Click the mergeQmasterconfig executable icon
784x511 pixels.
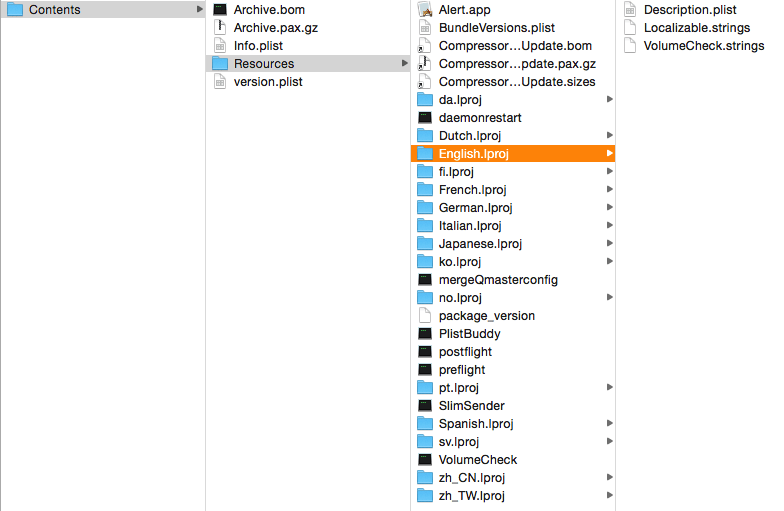tap(425, 280)
